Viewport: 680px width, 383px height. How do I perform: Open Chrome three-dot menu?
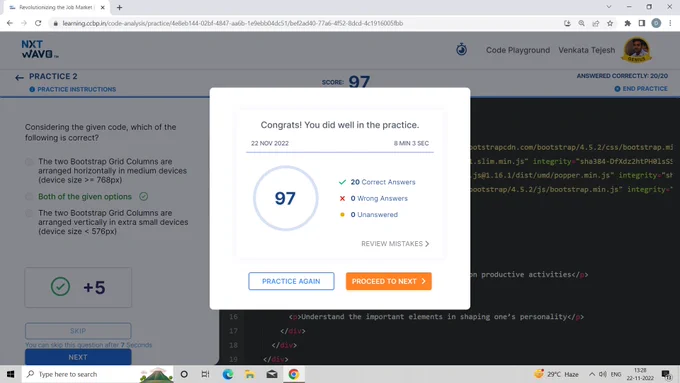point(670,23)
